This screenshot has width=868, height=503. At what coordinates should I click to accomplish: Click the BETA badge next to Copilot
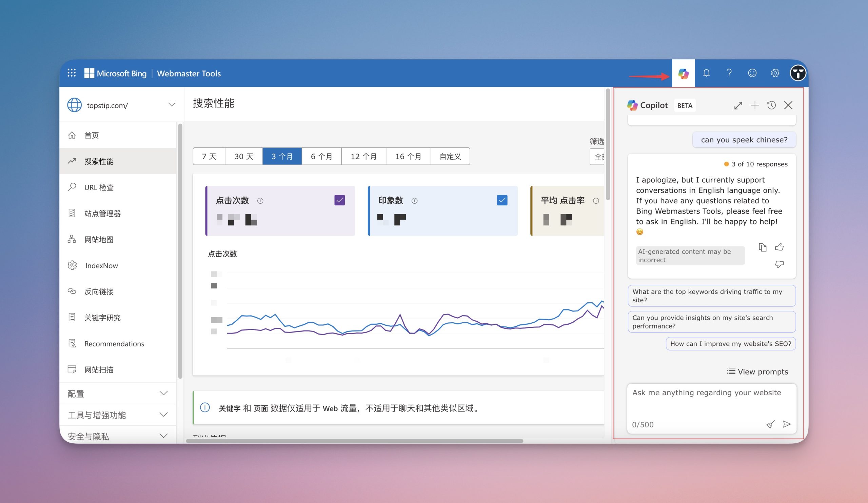pyautogui.click(x=685, y=106)
